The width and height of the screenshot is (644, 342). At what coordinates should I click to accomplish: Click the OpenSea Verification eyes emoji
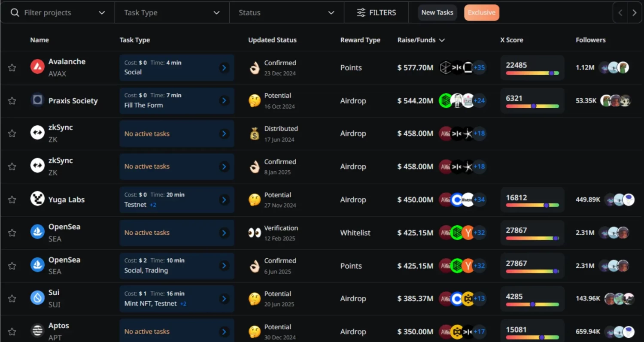point(255,233)
